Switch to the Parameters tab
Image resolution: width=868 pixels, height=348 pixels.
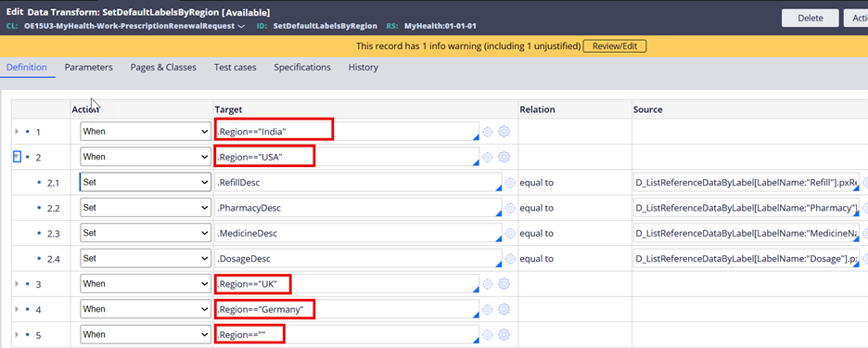[x=89, y=67]
